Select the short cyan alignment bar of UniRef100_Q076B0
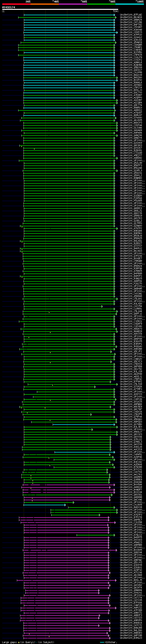 point(84,425)
